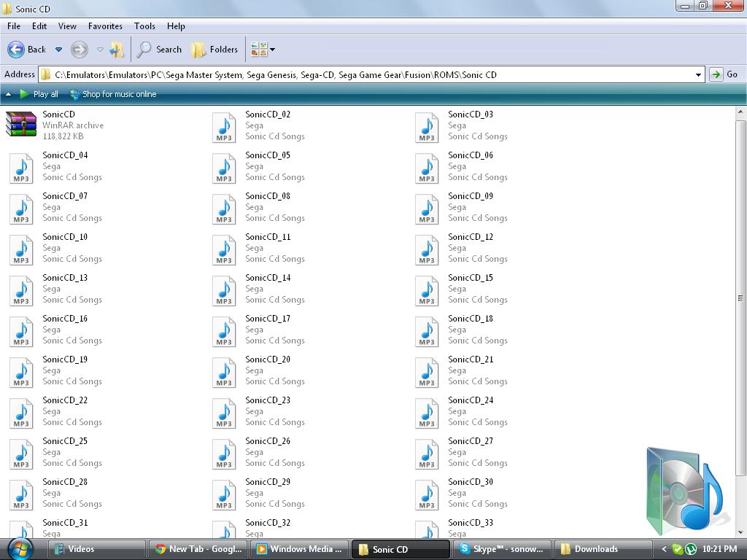Viewport: 747px width, 560px height.
Task: Select the SonicCD_28 MP3 file icon
Action: point(21,494)
